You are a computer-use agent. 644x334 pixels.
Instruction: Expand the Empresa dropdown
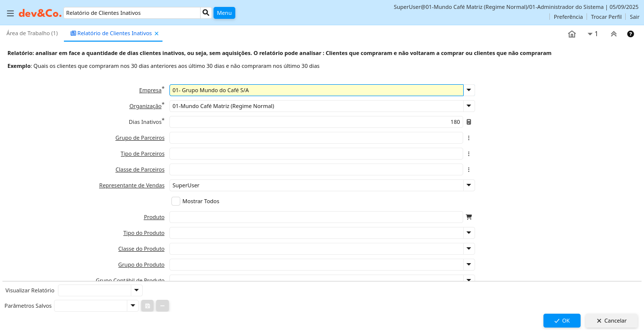pos(469,90)
